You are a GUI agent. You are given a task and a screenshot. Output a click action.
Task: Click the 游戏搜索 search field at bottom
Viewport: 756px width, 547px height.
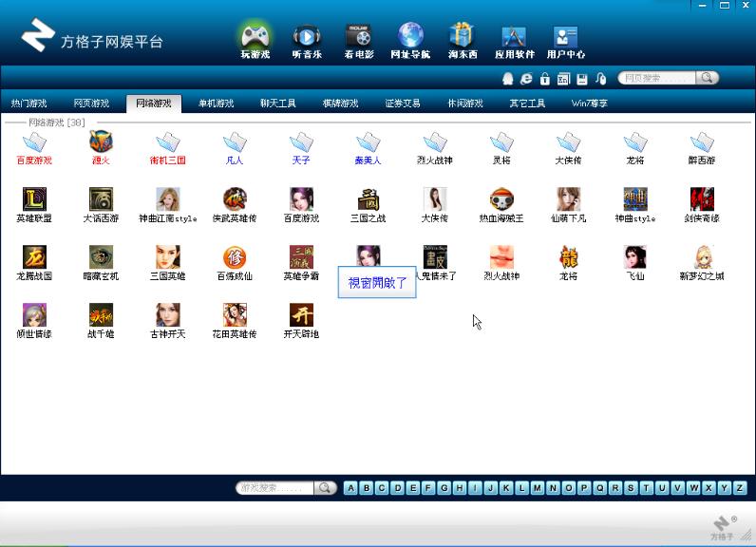click(x=275, y=488)
